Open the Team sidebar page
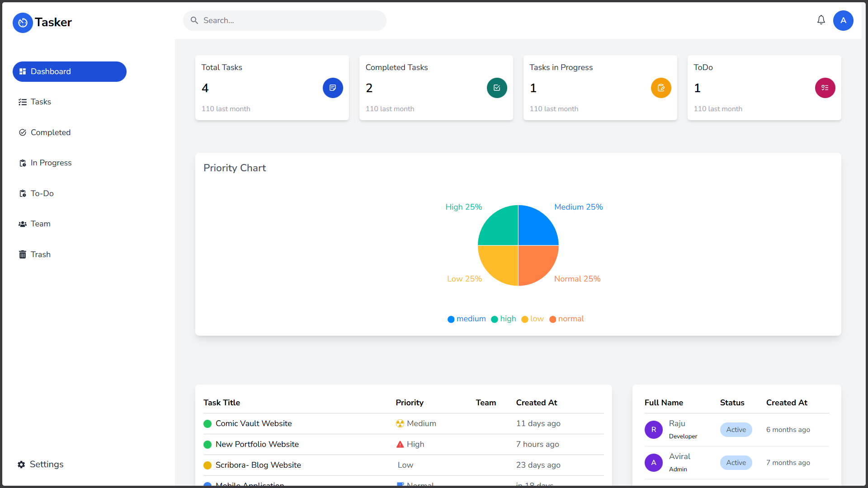Viewport: 868px width, 488px height. click(40, 224)
